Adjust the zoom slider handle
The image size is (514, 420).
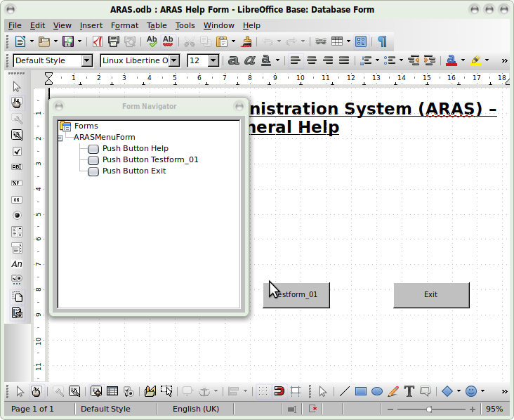(x=429, y=409)
